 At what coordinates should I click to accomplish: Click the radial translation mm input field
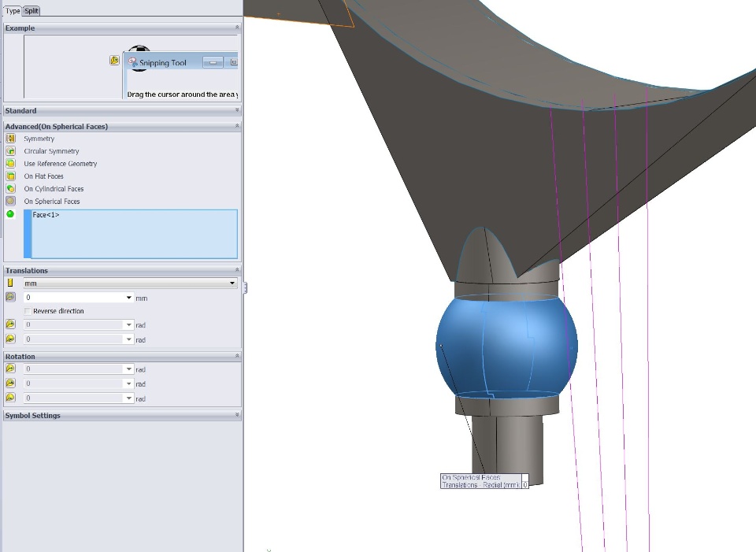75,298
